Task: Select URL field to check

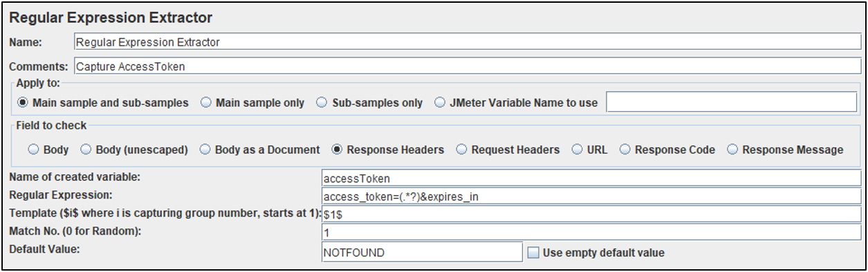Action: pyautogui.click(x=577, y=149)
